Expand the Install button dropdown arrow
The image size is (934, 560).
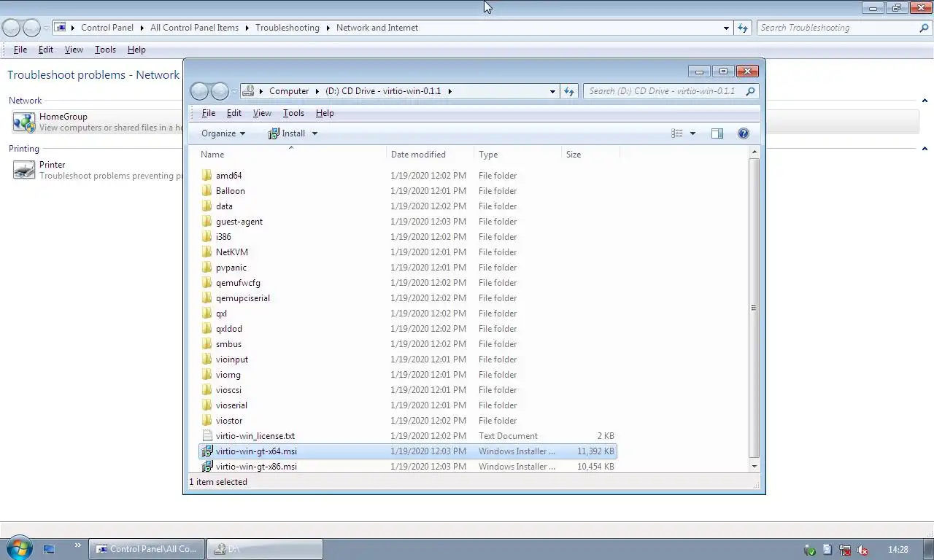314,133
